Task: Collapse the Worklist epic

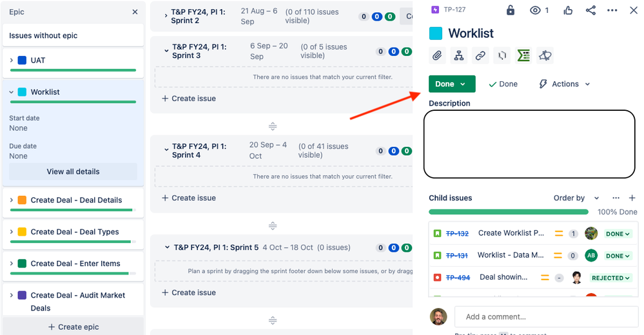Action: [12, 92]
